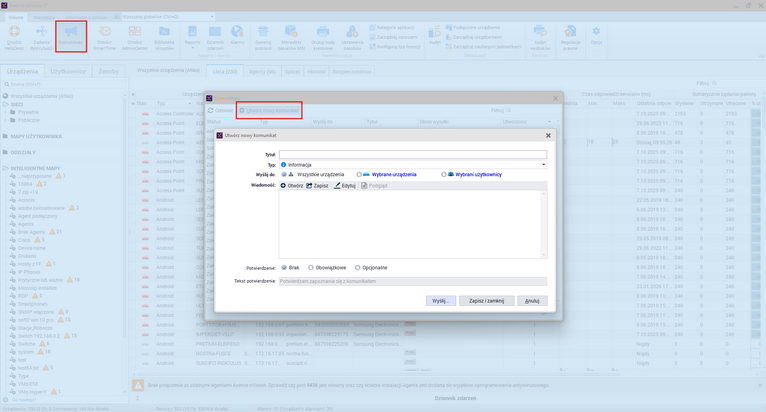The height and width of the screenshot is (412, 766).
Task: Click the Audyt ribbon icon
Action: [435, 35]
